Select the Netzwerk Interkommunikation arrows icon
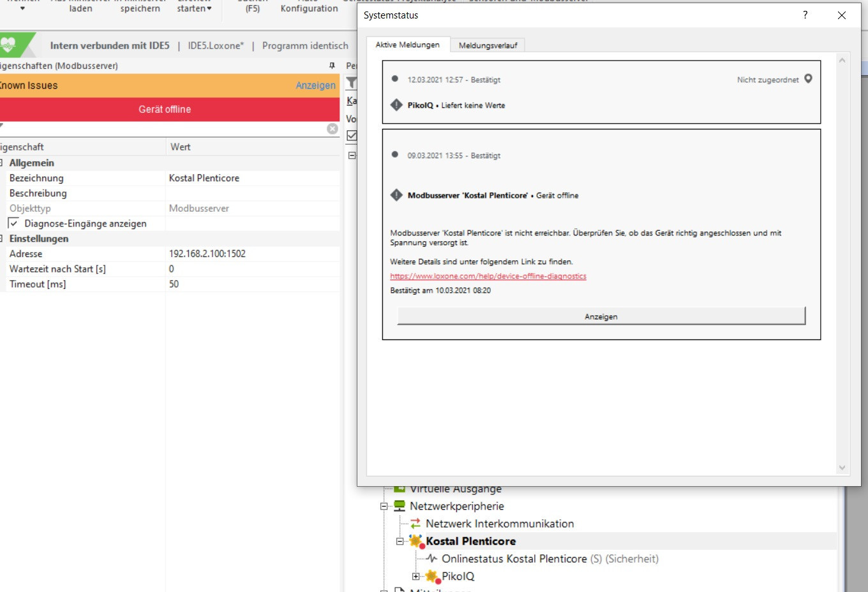This screenshot has width=868, height=592. [415, 524]
